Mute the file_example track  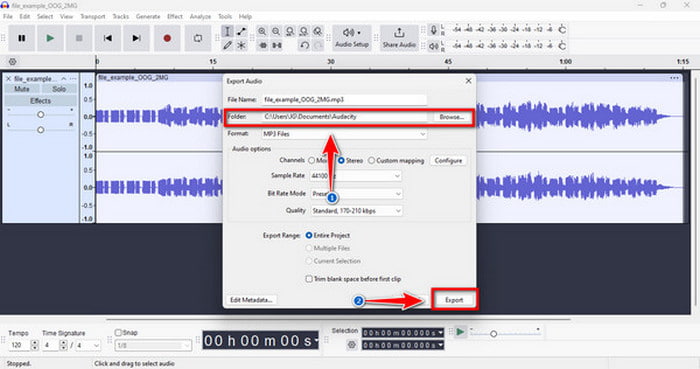(x=21, y=89)
